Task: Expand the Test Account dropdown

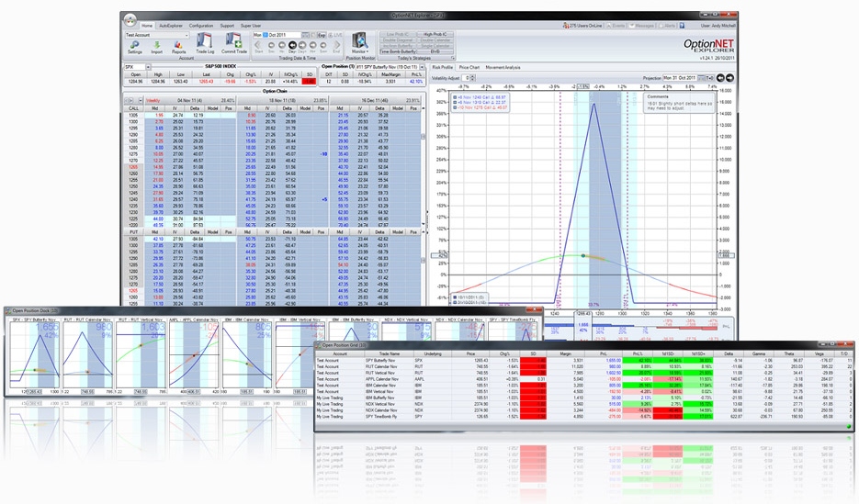Action: 186,35
